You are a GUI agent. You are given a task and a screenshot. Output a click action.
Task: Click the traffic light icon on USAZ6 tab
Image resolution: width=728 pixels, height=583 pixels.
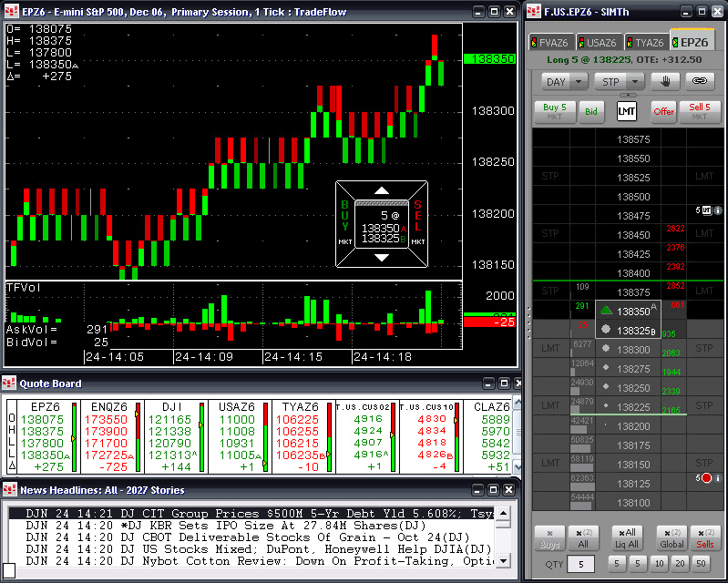point(581,43)
